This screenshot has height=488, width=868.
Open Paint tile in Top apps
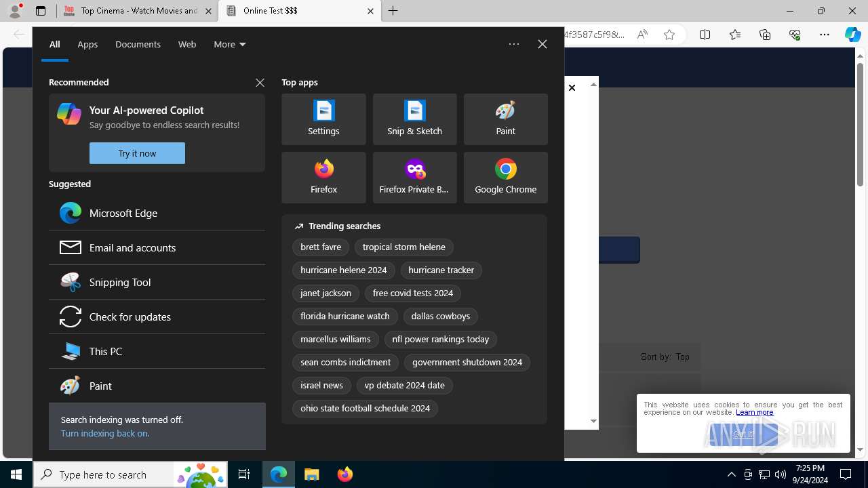point(505,119)
